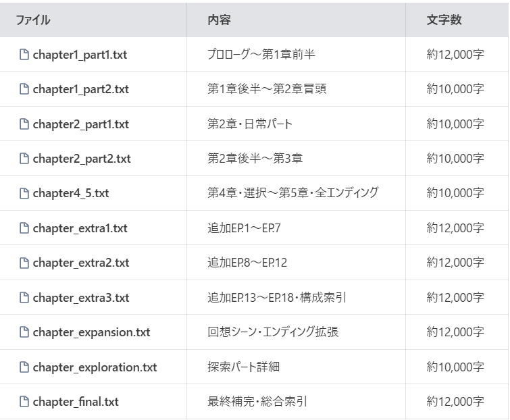Screen dimensions: 510x420
Task: Click the 約12,000字 count for chapter_expansion.txt
Action: [x=455, y=332]
